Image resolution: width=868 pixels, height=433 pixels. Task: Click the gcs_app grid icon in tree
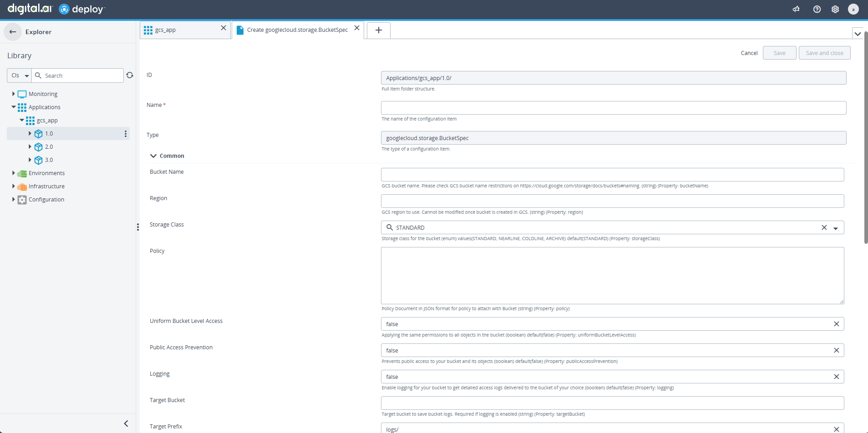(x=30, y=121)
